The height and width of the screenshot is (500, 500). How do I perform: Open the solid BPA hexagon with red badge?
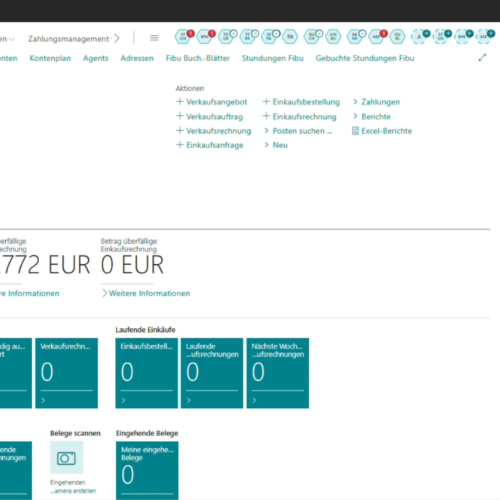[205, 37]
